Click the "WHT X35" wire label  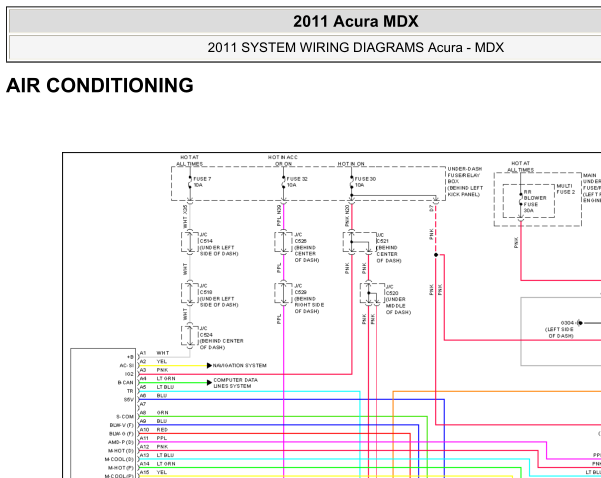coord(185,217)
